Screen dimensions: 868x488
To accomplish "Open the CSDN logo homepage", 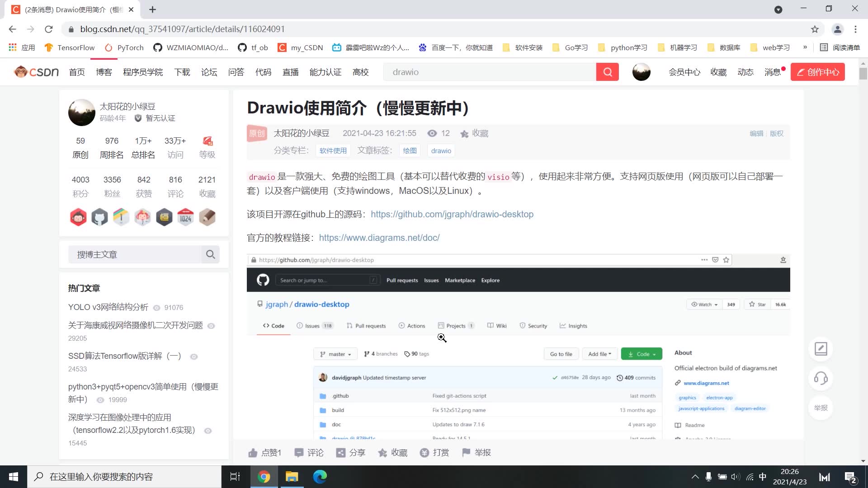I will [x=37, y=72].
